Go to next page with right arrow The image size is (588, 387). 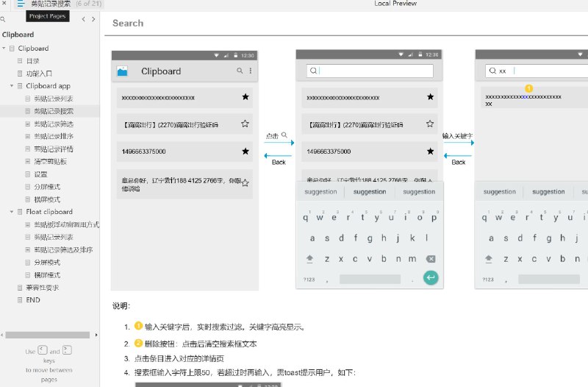click(93, 19)
